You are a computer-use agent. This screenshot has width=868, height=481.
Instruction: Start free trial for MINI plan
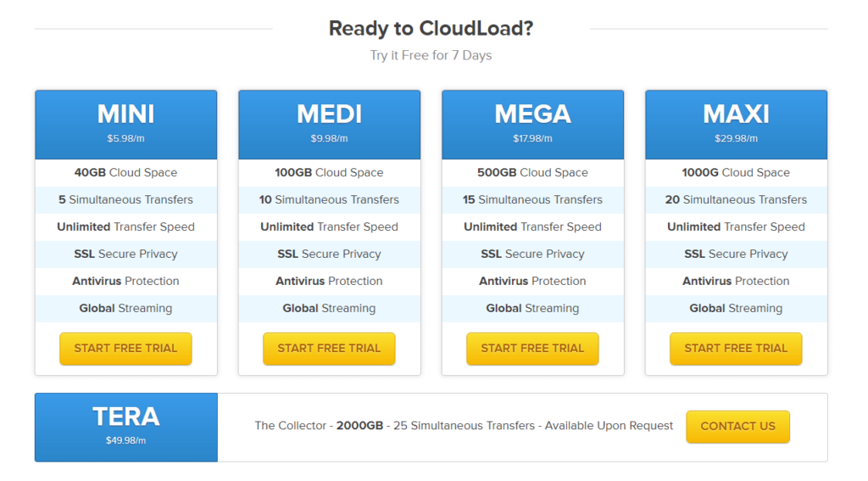coord(125,349)
